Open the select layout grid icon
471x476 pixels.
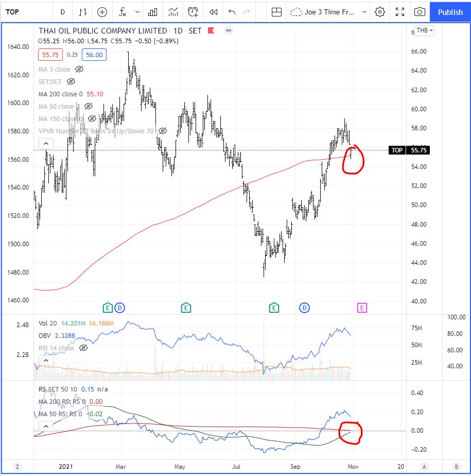tap(276, 12)
